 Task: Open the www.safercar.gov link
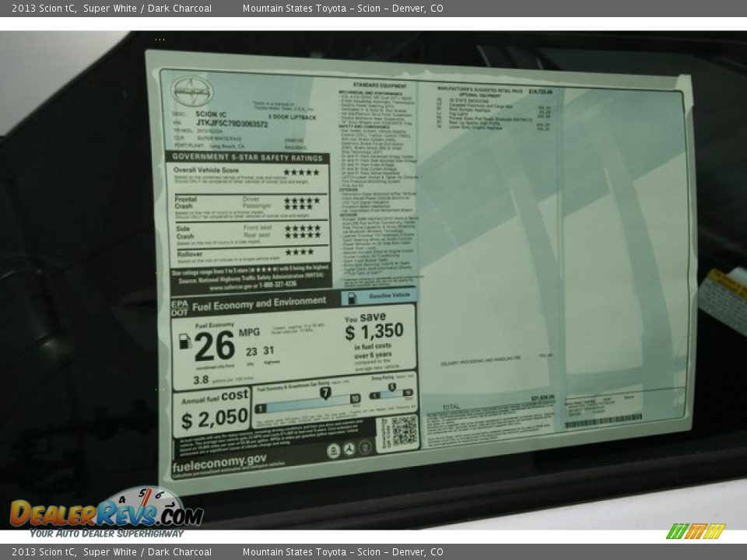pyautogui.click(x=253, y=284)
